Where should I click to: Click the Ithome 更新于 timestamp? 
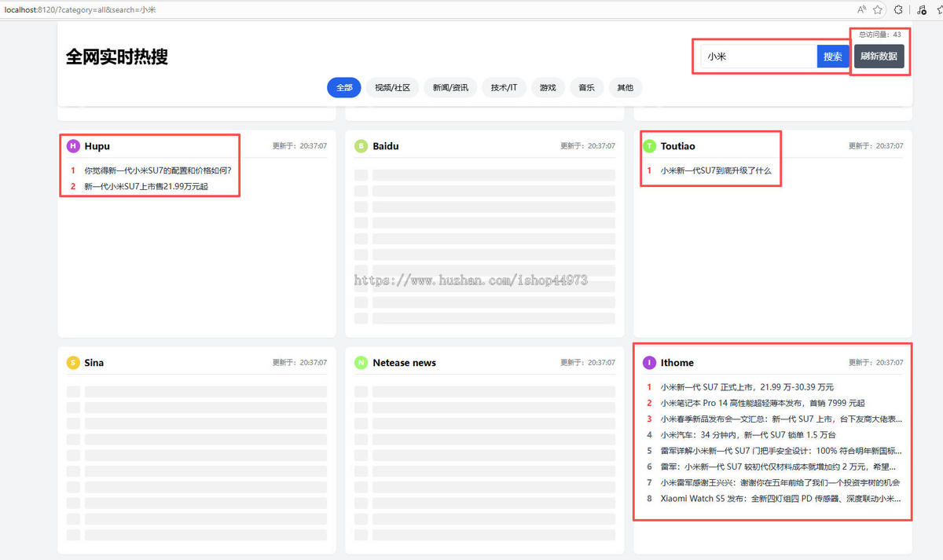[875, 363]
